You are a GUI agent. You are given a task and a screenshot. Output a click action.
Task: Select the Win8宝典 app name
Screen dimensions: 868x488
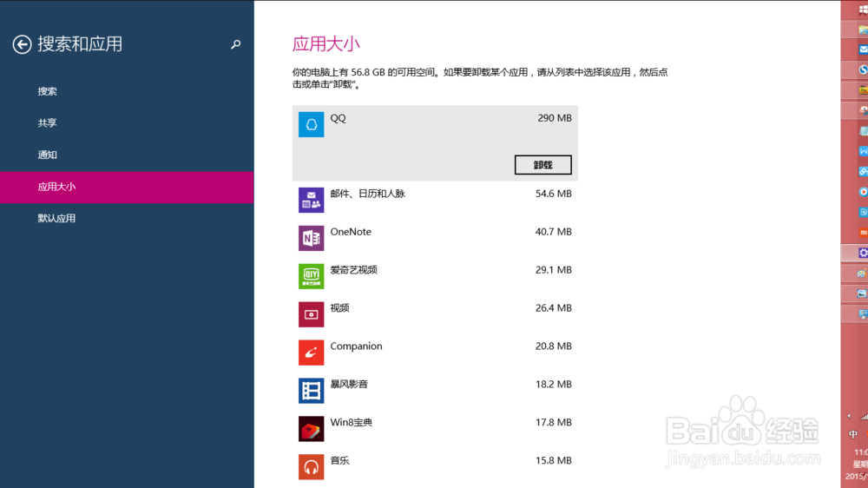pyautogui.click(x=351, y=423)
